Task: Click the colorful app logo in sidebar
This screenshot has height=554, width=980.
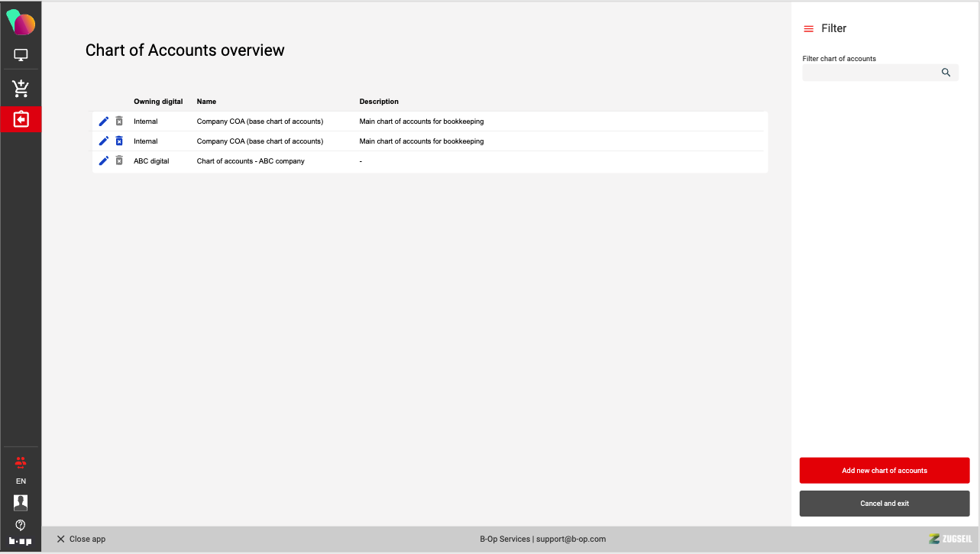Action: [x=21, y=24]
